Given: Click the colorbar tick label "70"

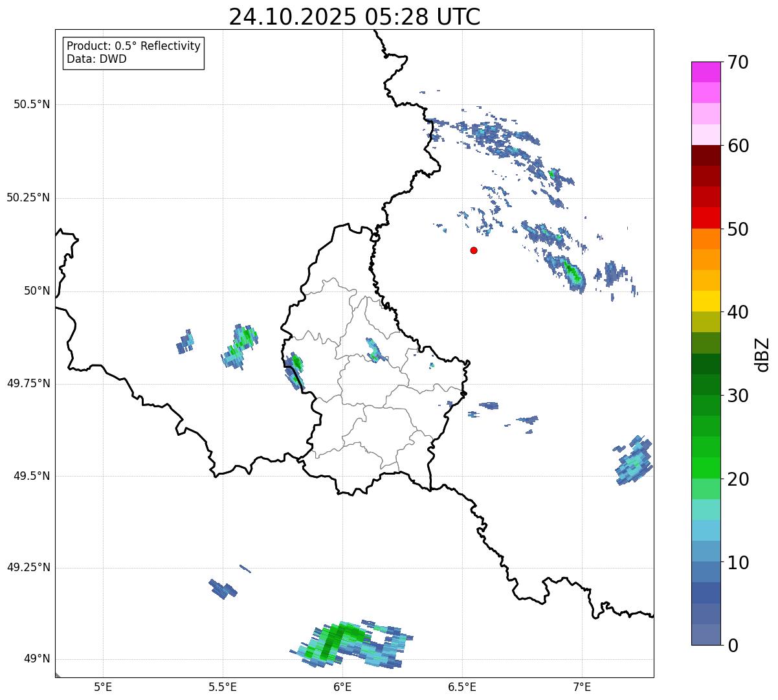Looking at the screenshot, I should click(x=738, y=62).
